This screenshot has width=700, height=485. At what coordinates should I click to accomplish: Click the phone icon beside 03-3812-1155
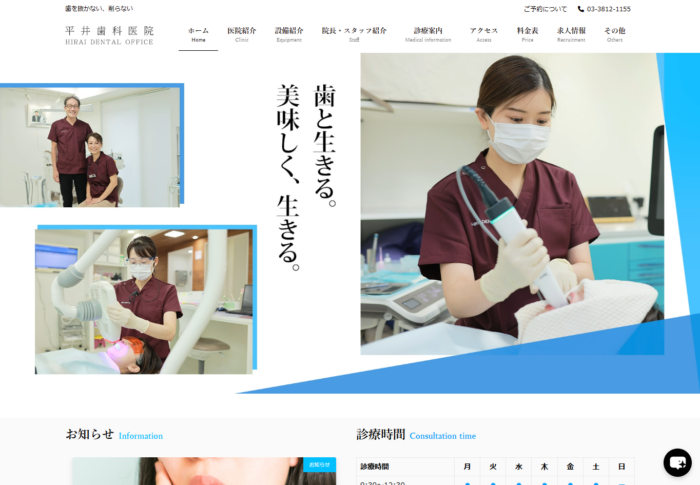click(581, 9)
